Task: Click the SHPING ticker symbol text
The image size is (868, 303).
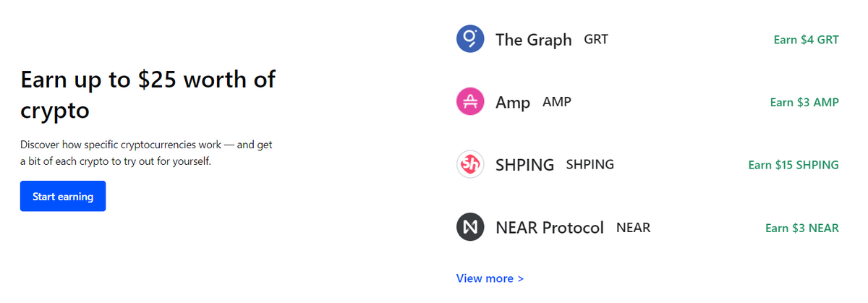Action: pos(590,165)
